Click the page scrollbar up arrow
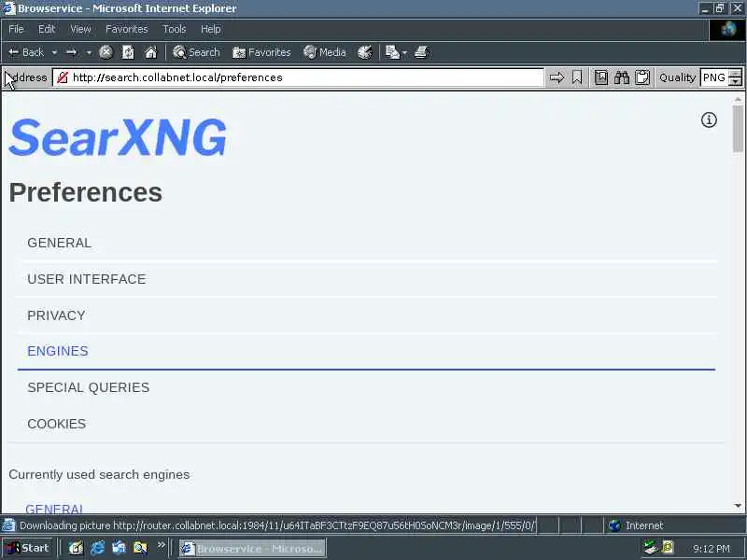The height and width of the screenshot is (560, 747). coord(738,100)
